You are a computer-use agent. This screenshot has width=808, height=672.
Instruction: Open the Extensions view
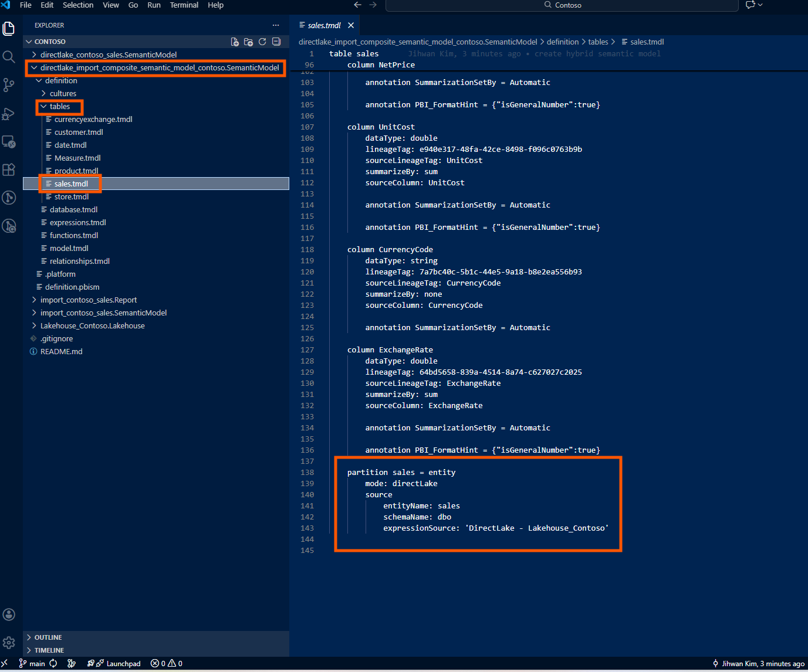pos(9,169)
